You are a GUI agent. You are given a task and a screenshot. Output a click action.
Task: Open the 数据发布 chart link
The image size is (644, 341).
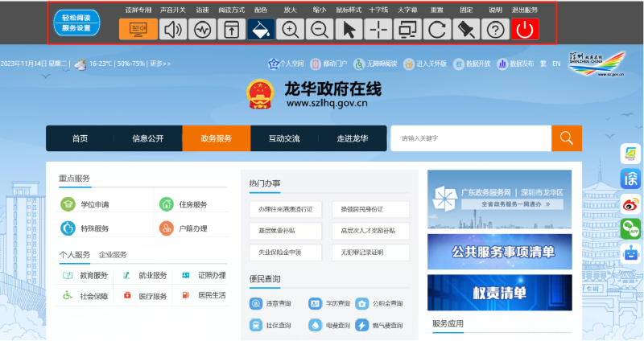coord(515,64)
